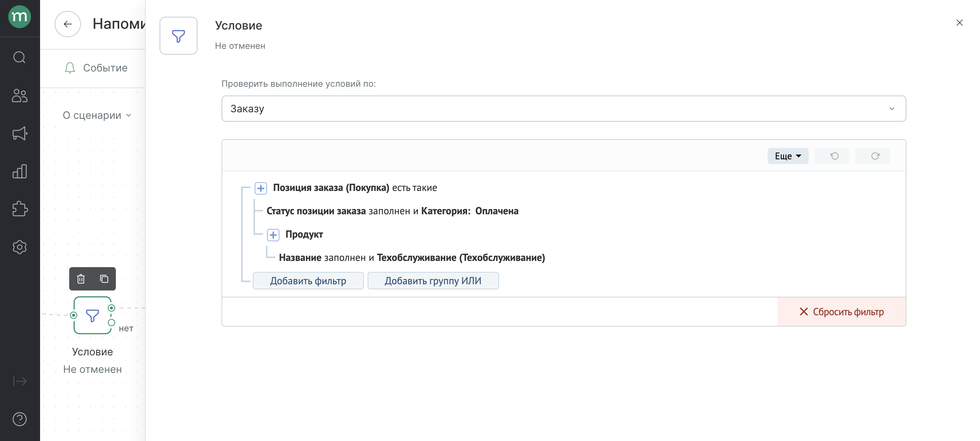Open campaigns megaphone icon
The height and width of the screenshot is (441, 980).
[19, 133]
